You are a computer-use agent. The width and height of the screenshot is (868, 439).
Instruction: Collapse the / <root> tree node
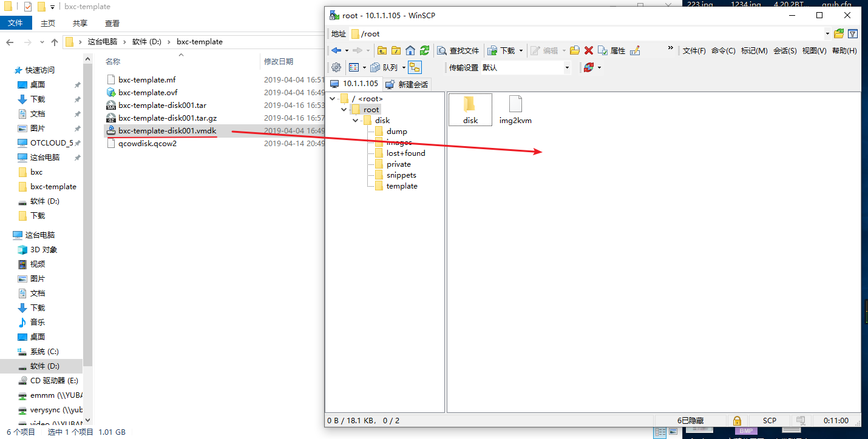(x=332, y=98)
